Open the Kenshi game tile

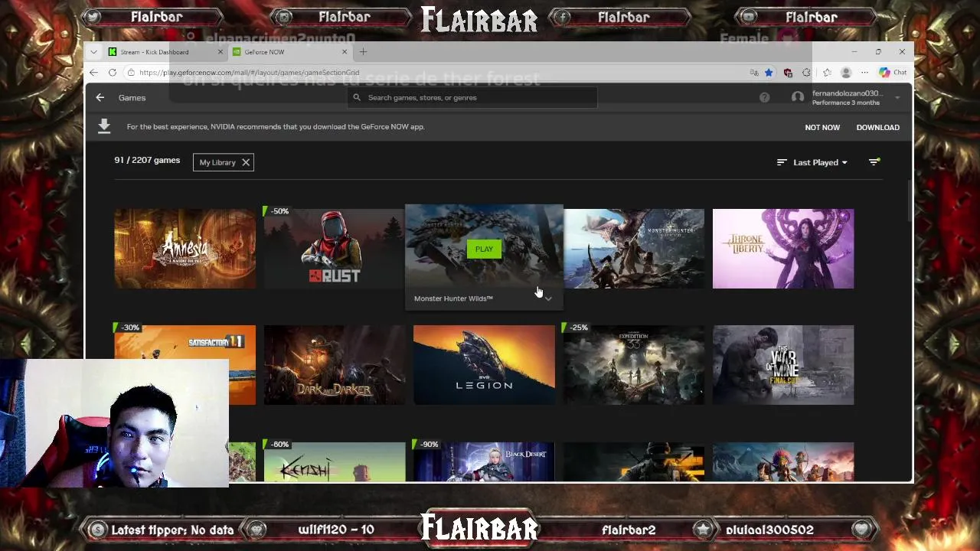335,461
